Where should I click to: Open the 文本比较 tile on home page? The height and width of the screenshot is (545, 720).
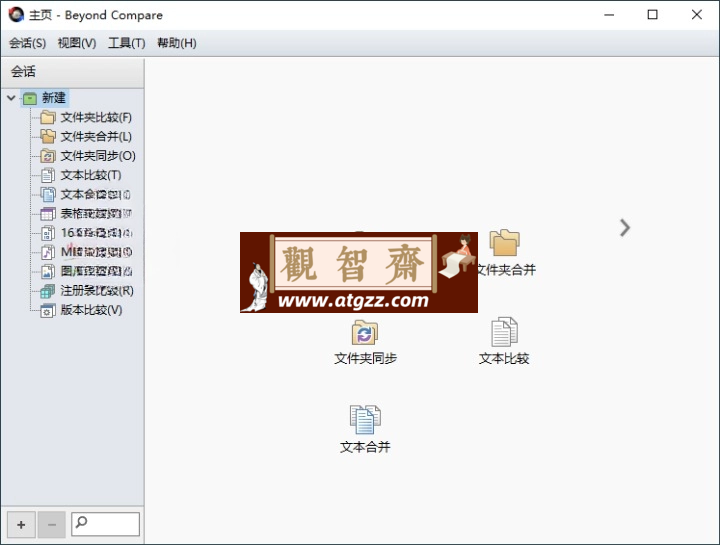(x=504, y=341)
